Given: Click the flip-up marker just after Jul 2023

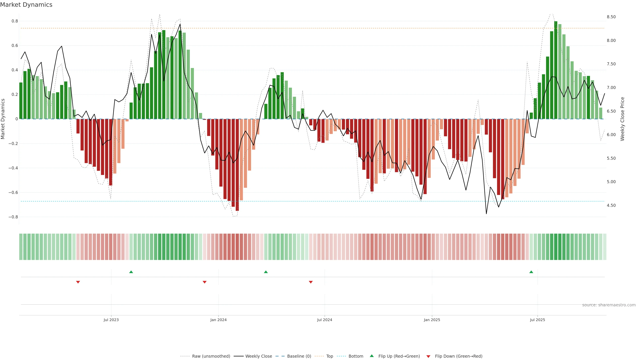Looking at the screenshot, I should tap(131, 272).
